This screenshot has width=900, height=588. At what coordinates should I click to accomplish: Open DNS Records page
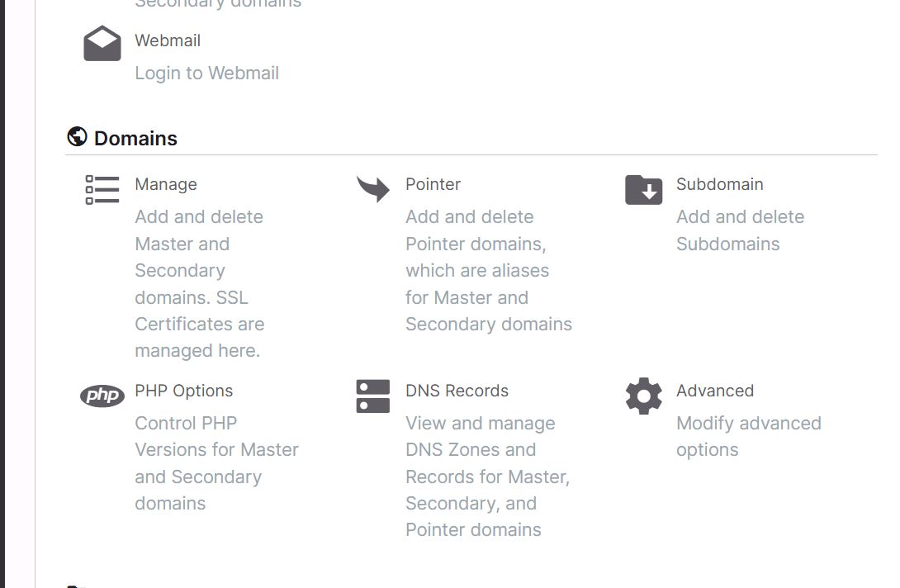point(457,391)
